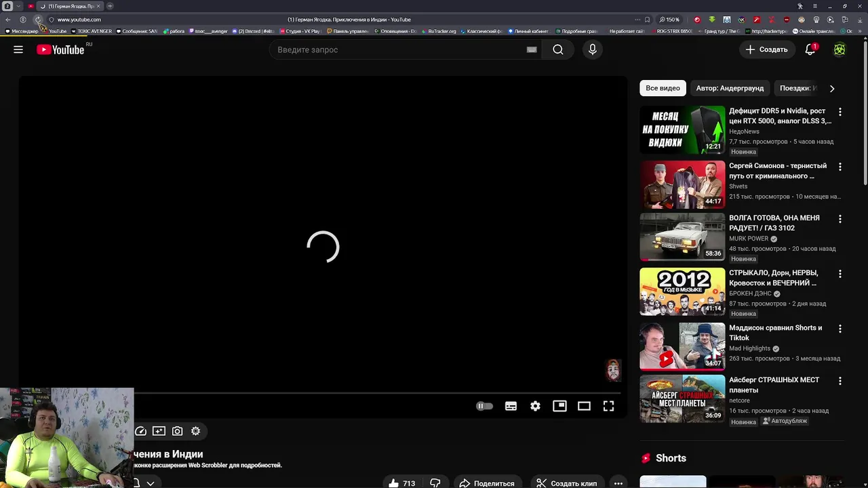This screenshot has width=868, height=488.
Task: Open the 'ВОЛГА ГОТОВА' GAZ 3102 thumbnail
Action: click(x=682, y=237)
